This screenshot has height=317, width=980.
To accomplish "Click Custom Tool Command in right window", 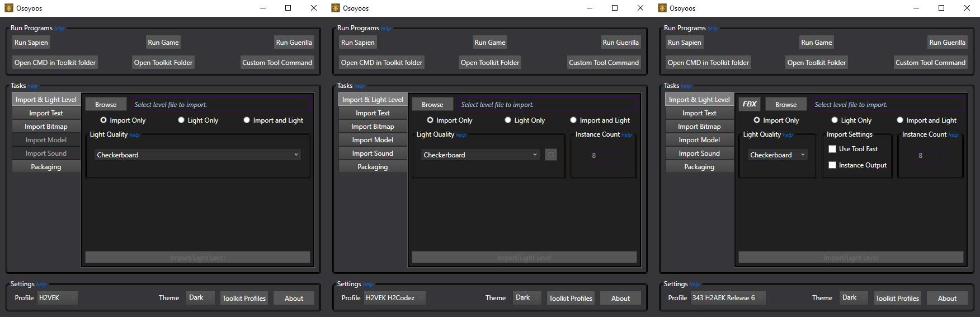I will [x=931, y=63].
